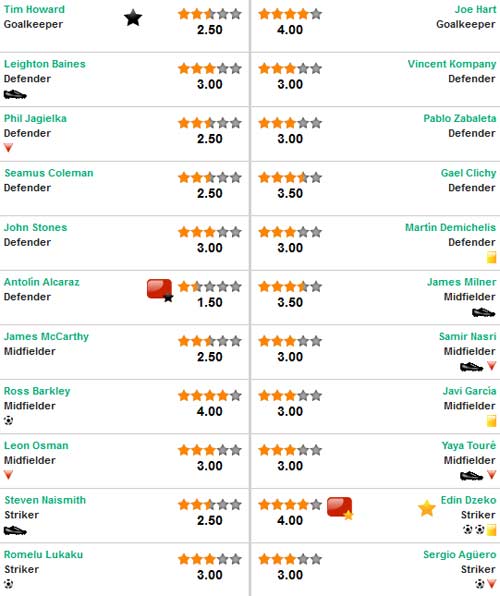This screenshot has height=596, width=500.
Task: Click the yellow card under Javi Garcia
Action: point(491,421)
